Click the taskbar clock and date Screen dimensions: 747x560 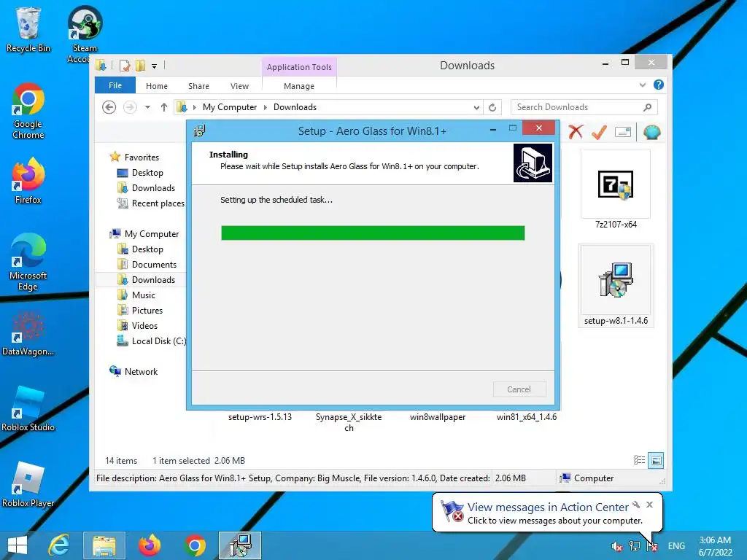tap(715, 546)
